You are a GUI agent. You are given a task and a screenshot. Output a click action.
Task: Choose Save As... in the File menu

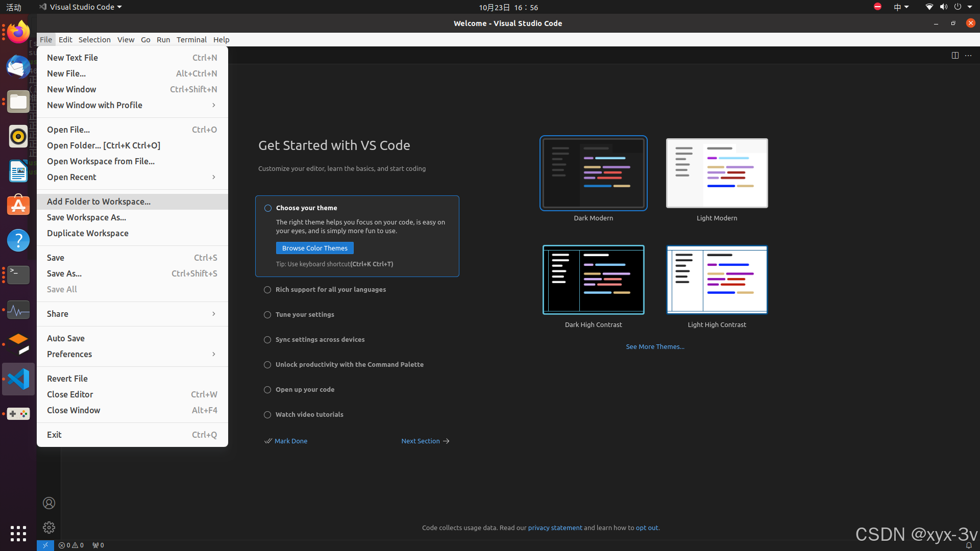(x=132, y=273)
